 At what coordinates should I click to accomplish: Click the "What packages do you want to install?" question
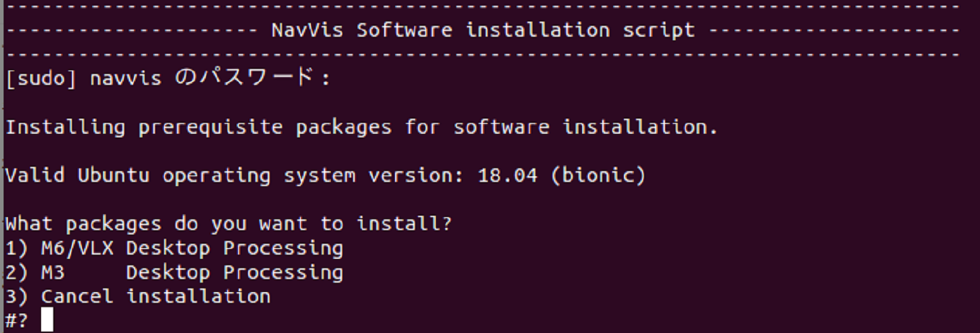click(228, 224)
